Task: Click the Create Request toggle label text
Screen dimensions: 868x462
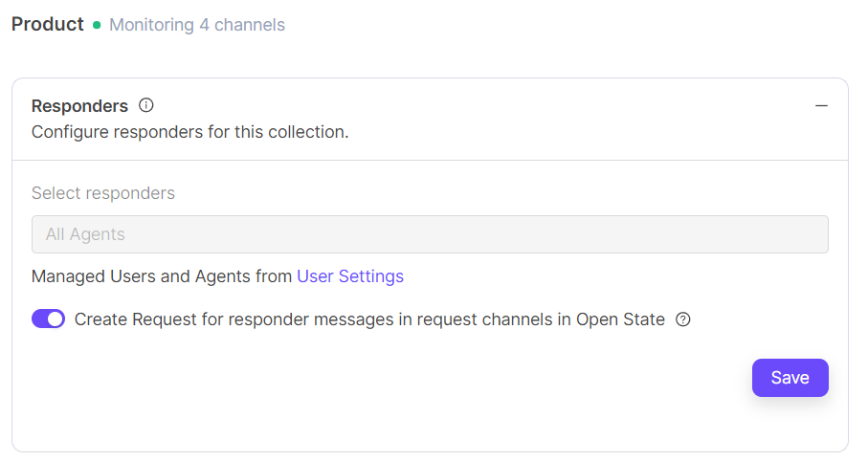Action: tap(369, 319)
